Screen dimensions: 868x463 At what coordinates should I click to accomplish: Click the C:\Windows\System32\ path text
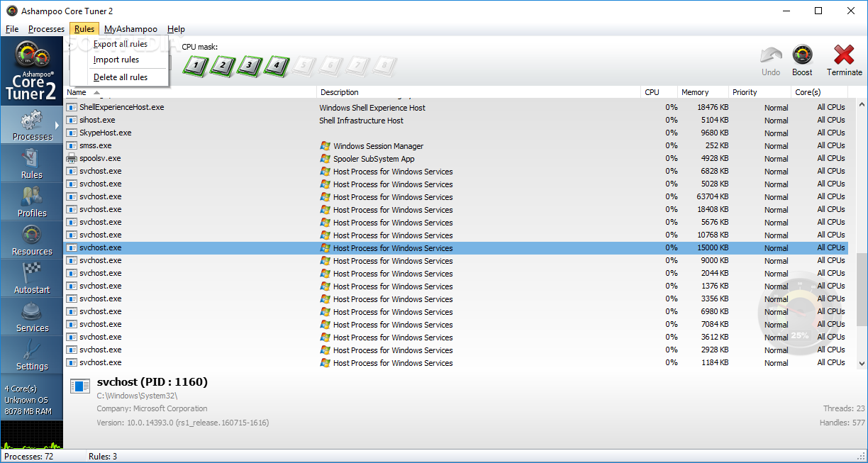[x=137, y=396]
